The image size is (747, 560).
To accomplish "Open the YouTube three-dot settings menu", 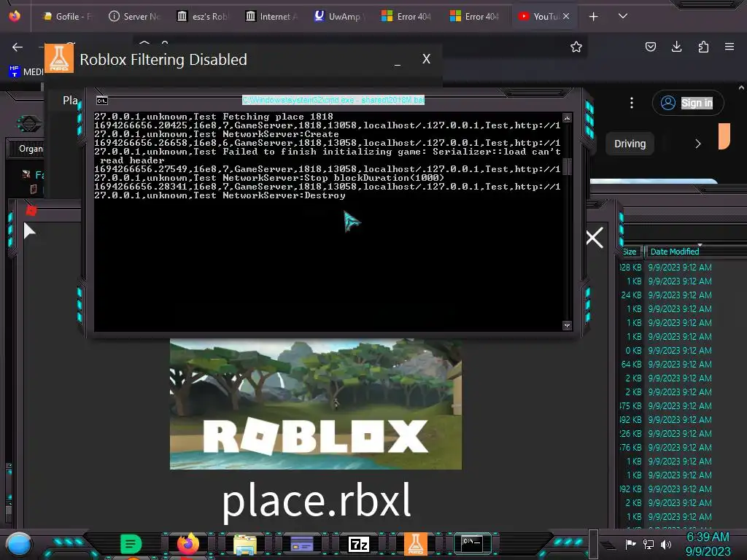I will tap(632, 103).
